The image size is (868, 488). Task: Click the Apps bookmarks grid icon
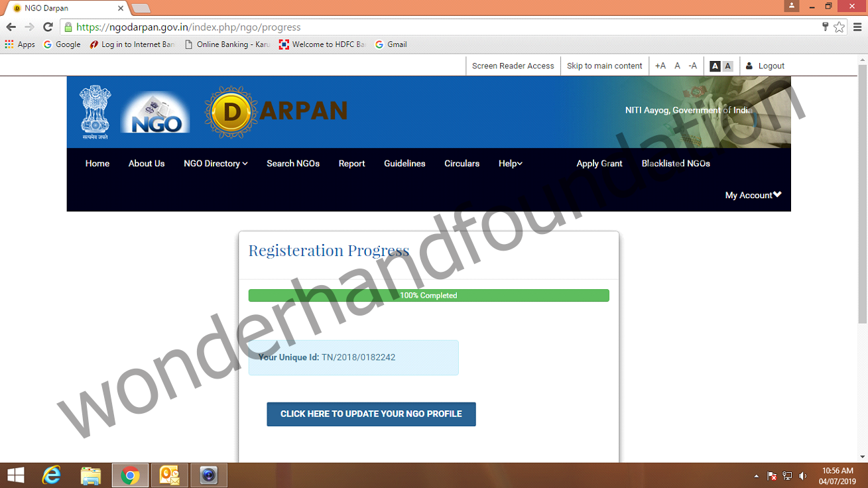(9, 44)
